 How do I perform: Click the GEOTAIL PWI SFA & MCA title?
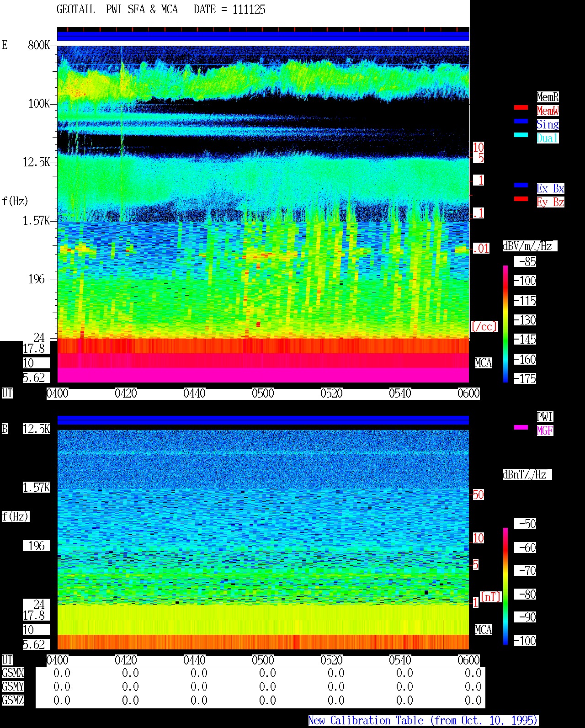pos(117,10)
